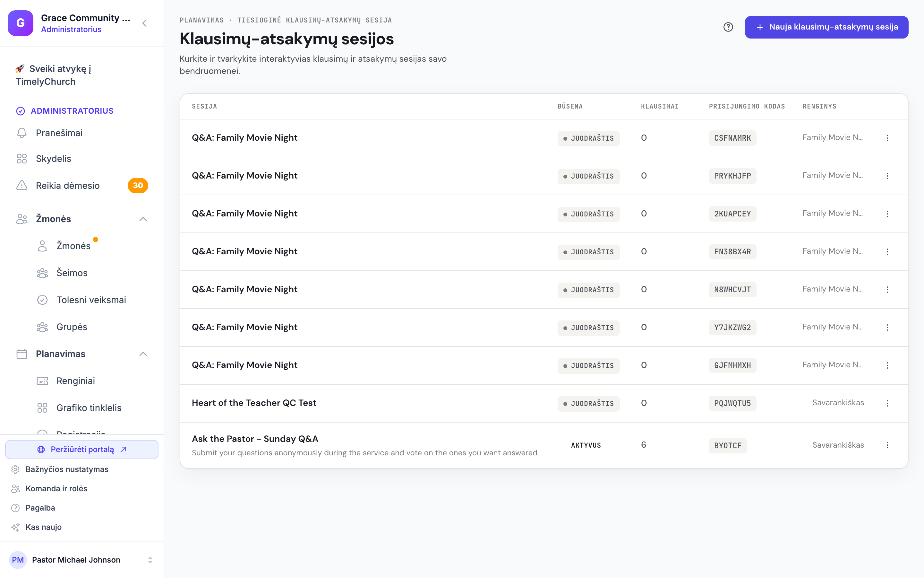Click the Klausimai column header
This screenshot has height=578, width=924.
pos(660,106)
